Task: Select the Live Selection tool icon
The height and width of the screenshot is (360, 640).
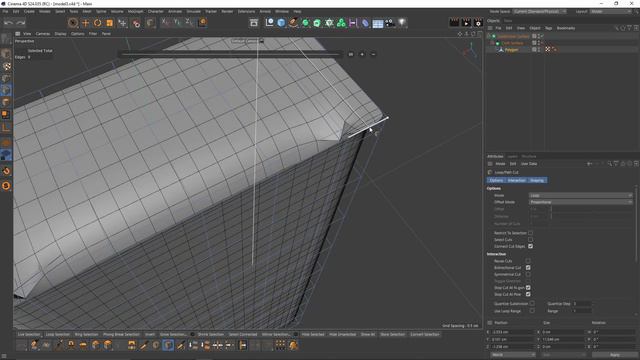Action: 73,23
